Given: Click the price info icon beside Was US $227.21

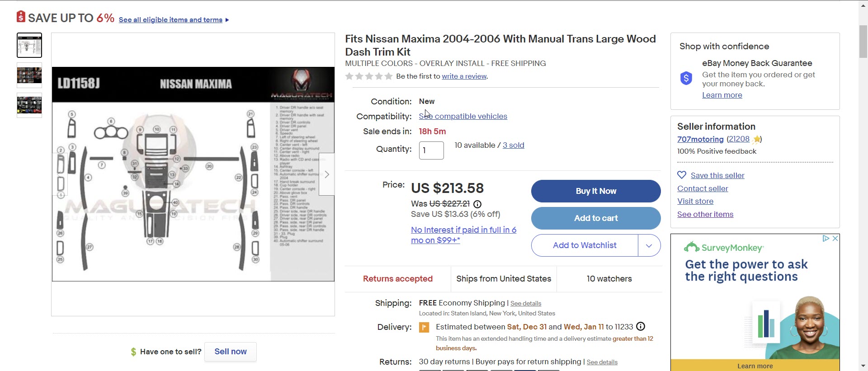Looking at the screenshot, I should (x=477, y=204).
